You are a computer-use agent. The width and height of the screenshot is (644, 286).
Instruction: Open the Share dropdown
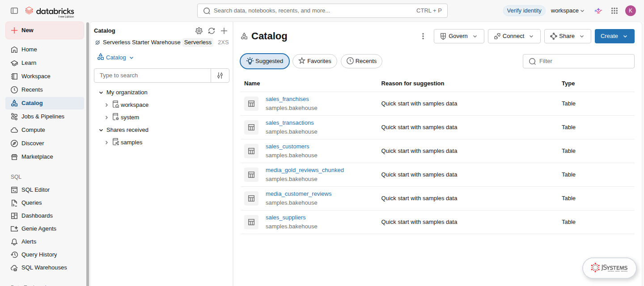(568, 36)
